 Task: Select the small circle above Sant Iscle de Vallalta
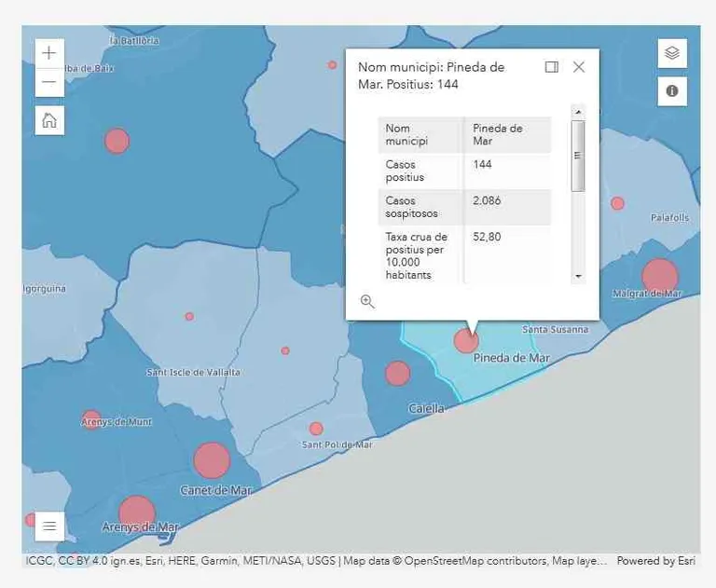coord(189,317)
